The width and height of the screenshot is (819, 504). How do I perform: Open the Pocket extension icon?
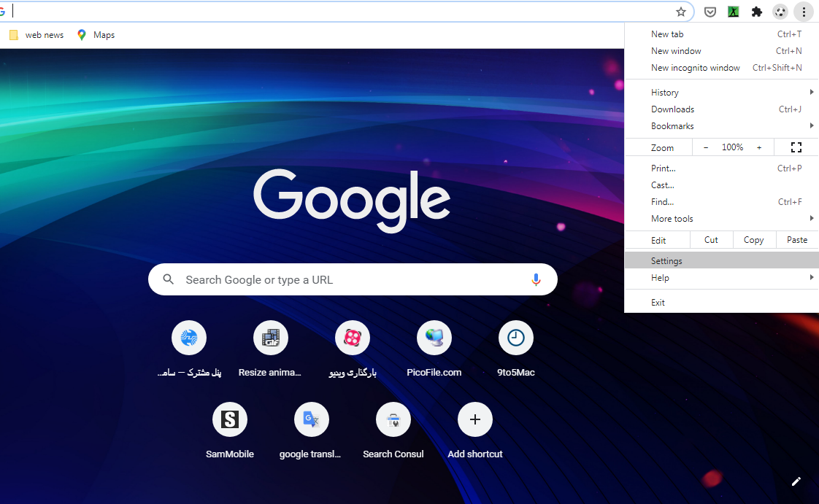(710, 12)
